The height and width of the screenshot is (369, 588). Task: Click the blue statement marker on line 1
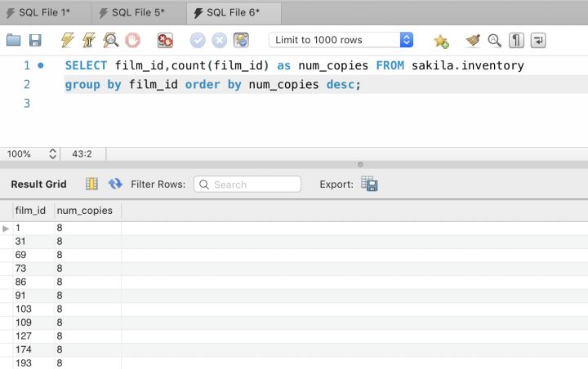point(41,65)
